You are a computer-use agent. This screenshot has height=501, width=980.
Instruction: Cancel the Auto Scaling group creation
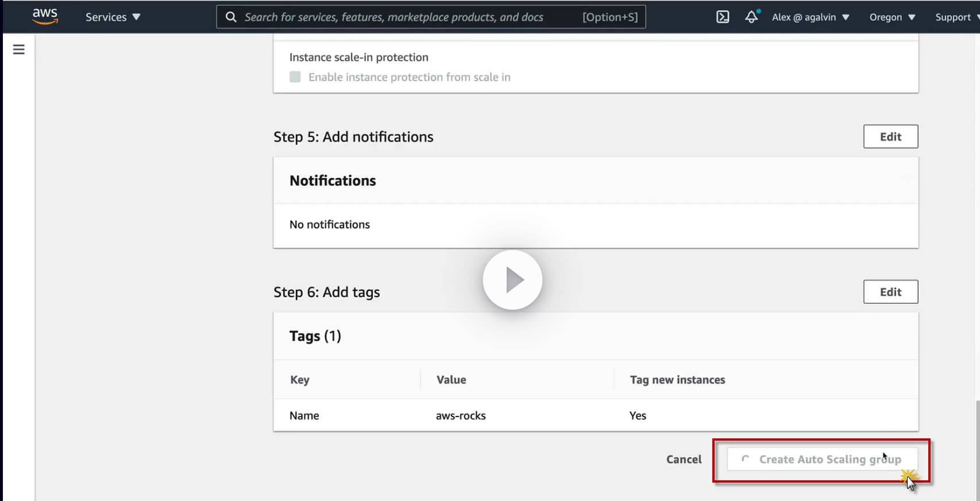coord(684,459)
